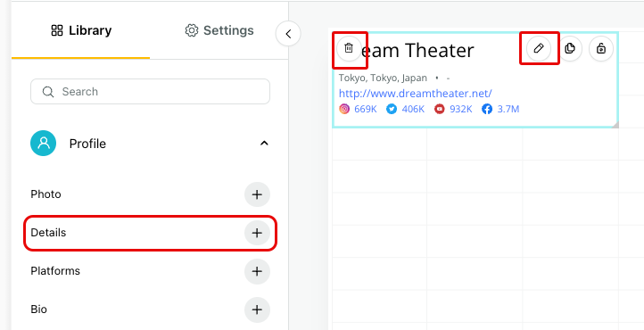644x330 pixels.
Task: Click the block's corner resize handle
Action: tap(615, 124)
